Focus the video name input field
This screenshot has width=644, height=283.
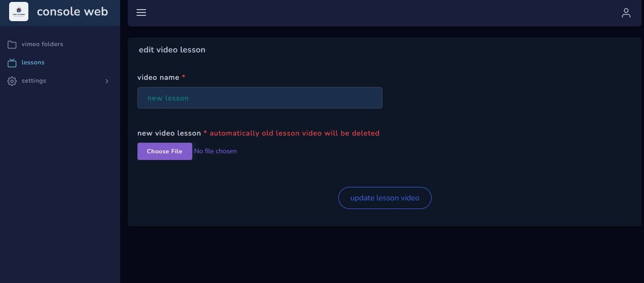point(260,98)
